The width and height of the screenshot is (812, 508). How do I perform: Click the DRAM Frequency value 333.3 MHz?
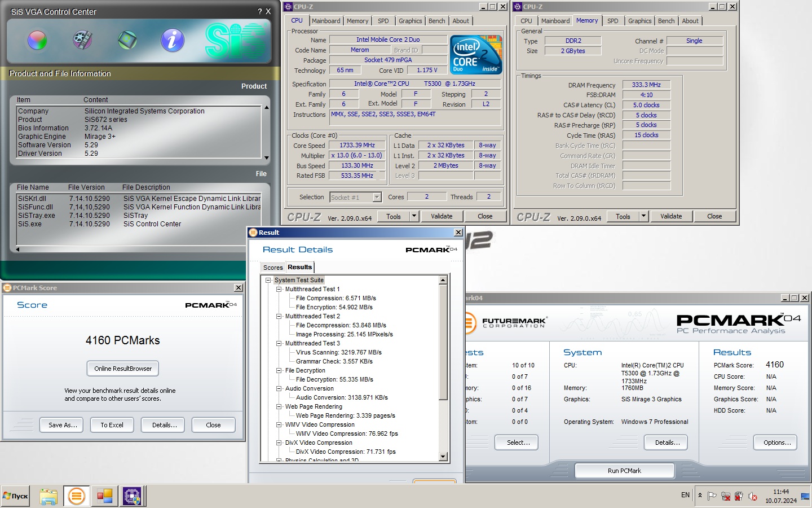646,85
